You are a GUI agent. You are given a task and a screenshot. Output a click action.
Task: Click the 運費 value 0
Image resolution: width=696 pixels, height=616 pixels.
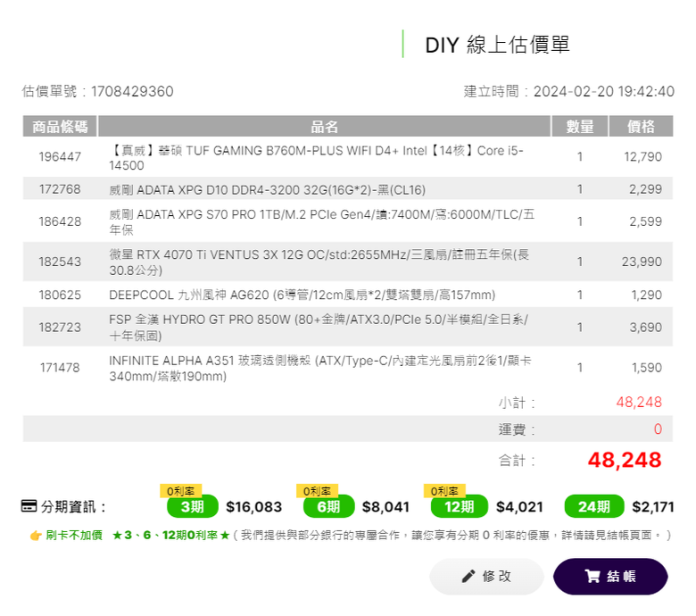pyautogui.click(x=658, y=429)
